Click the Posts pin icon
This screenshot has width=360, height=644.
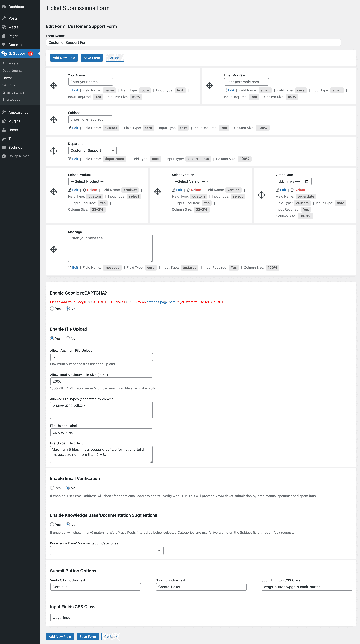[x=4, y=18]
